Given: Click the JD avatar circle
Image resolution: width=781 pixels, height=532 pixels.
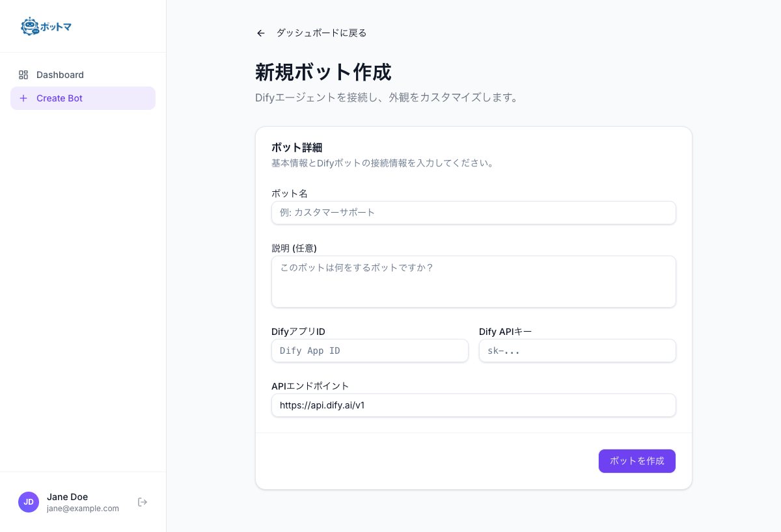Looking at the screenshot, I should [x=29, y=502].
